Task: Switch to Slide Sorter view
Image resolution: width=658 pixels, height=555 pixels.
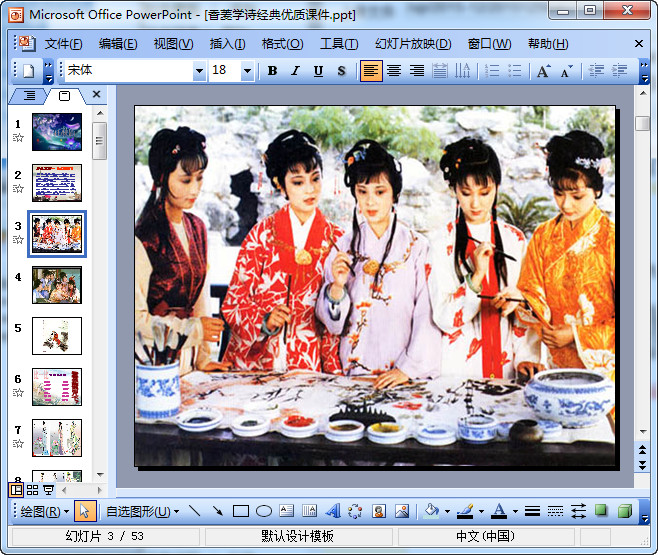Action: (32, 490)
